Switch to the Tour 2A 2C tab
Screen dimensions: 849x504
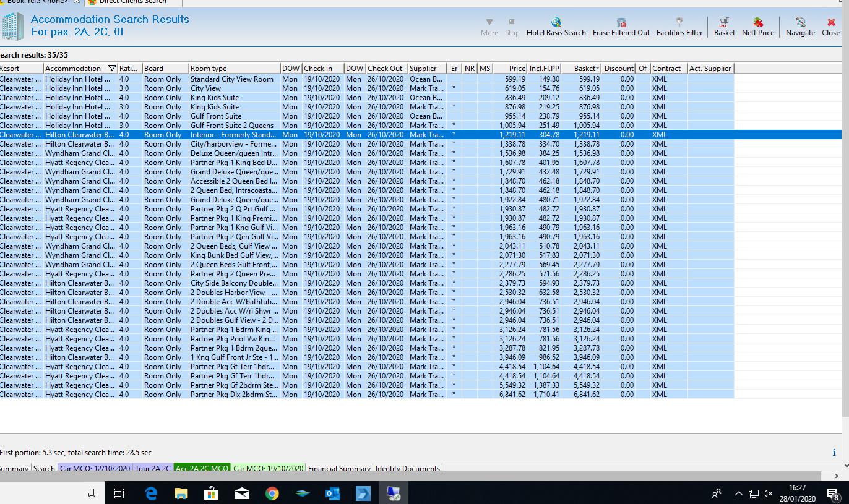pyautogui.click(x=153, y=468)
